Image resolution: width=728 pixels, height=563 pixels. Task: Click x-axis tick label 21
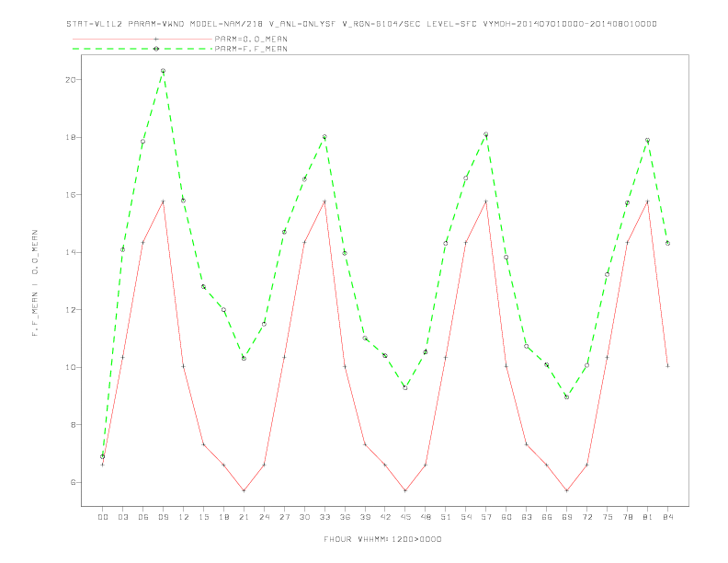point(244,517)
